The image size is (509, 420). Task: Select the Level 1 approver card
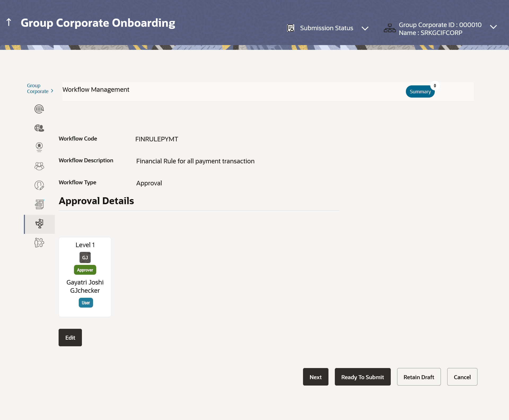click(85, 277)
